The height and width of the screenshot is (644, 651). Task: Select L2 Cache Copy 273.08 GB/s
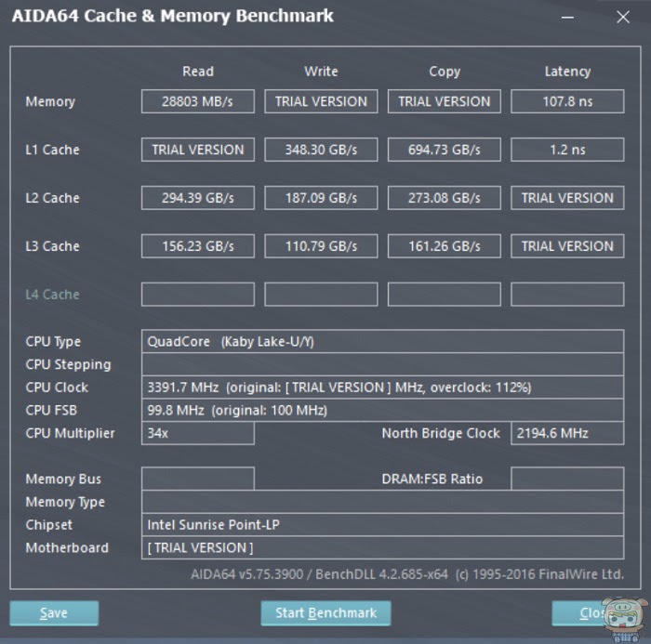pyautogui.click(x=445, y=198)
